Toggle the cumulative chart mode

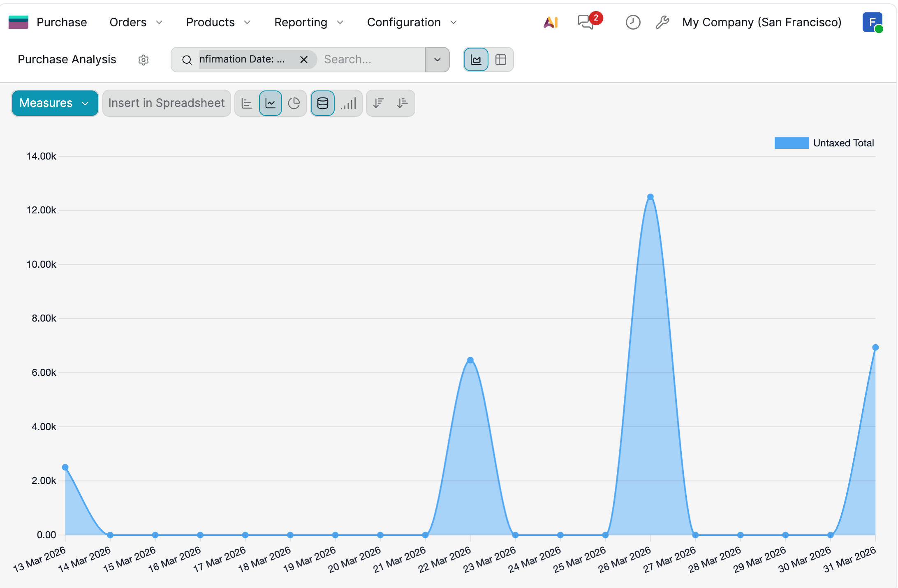click(x=349, y=103)
